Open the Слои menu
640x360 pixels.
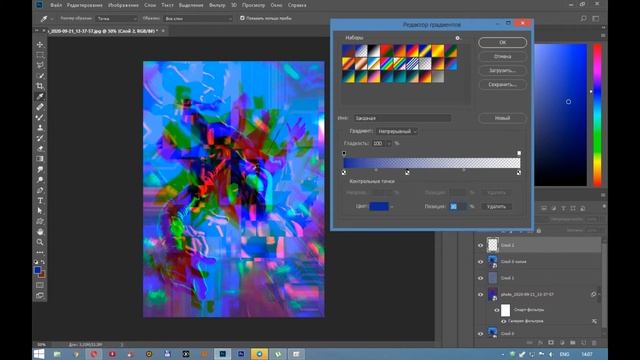pos(150,5)
